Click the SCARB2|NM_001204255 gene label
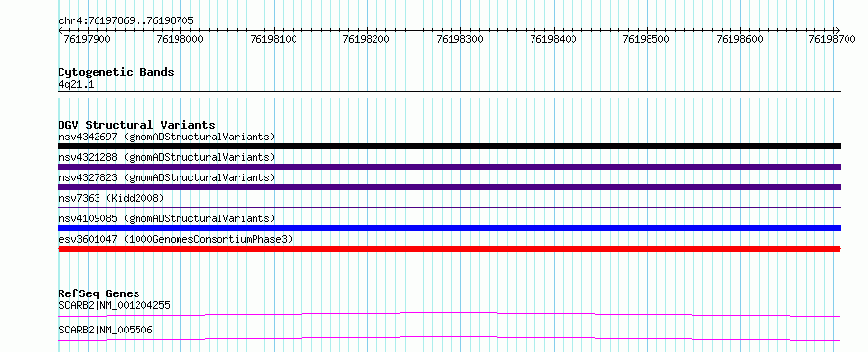The image size is (868, 352). [114, 305]
